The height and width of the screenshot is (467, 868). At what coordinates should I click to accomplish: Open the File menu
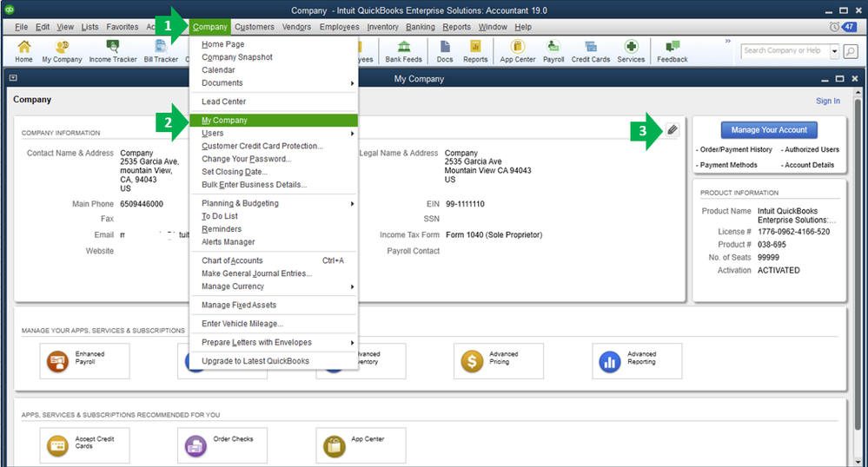pyautogui.click(x=21, y=27)
